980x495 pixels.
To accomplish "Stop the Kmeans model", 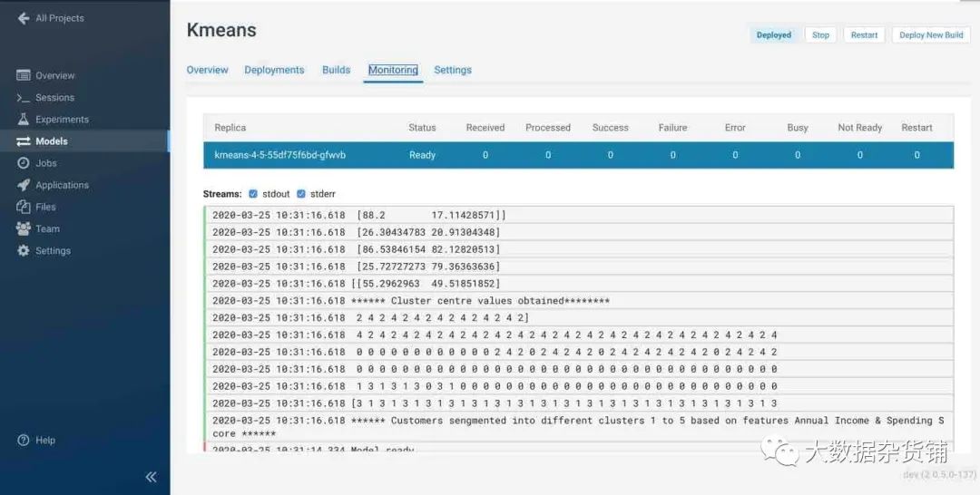I will click(820, 35).
